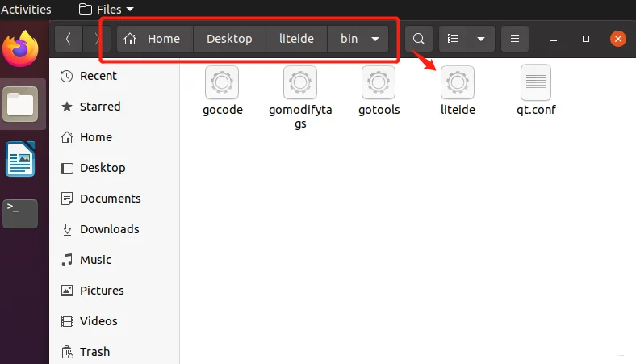Go to liteide folder in path bar

coord(296,39)
